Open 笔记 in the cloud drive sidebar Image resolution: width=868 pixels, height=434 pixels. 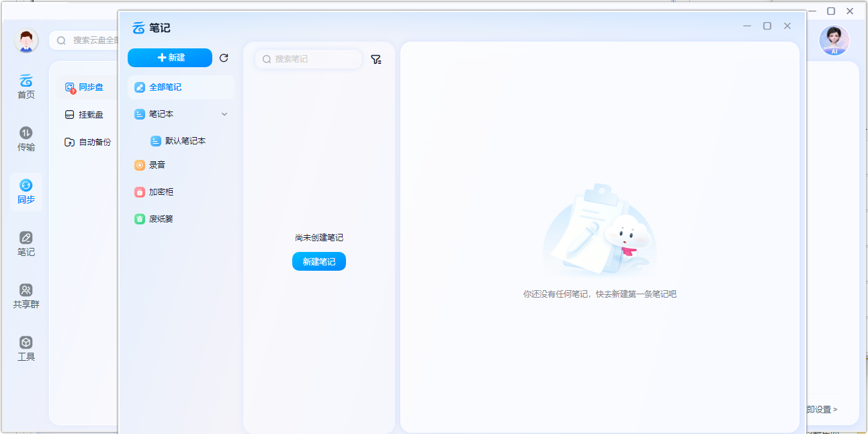click(x=26, y=245)
